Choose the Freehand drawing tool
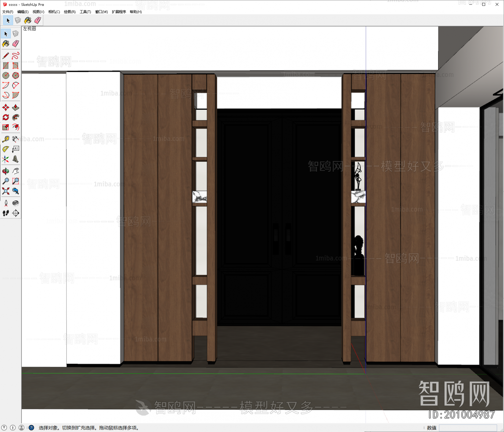 tap(15, 56)
